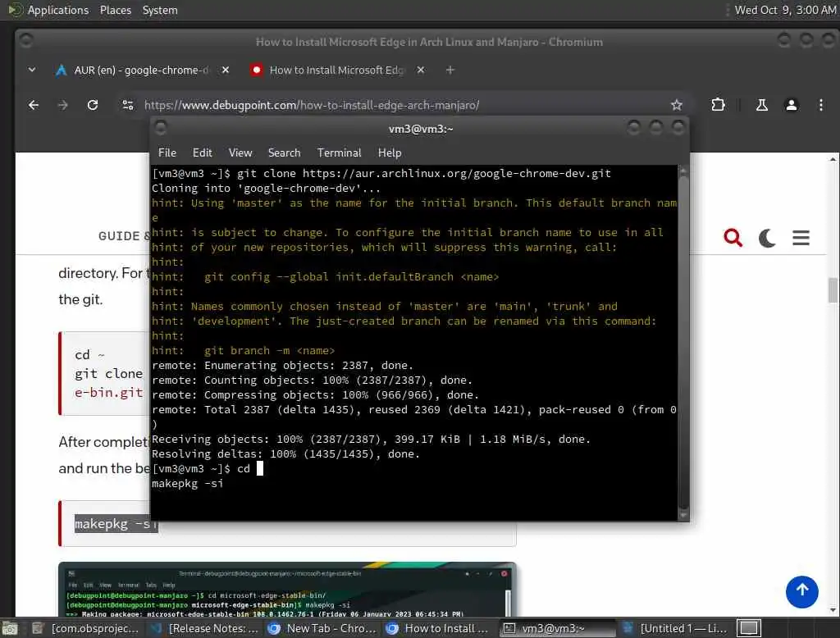Close the AUR google-chrome-dev tab
Image resolution: width=840 pixels, height=638 pixels.
[x=226, y=70]
